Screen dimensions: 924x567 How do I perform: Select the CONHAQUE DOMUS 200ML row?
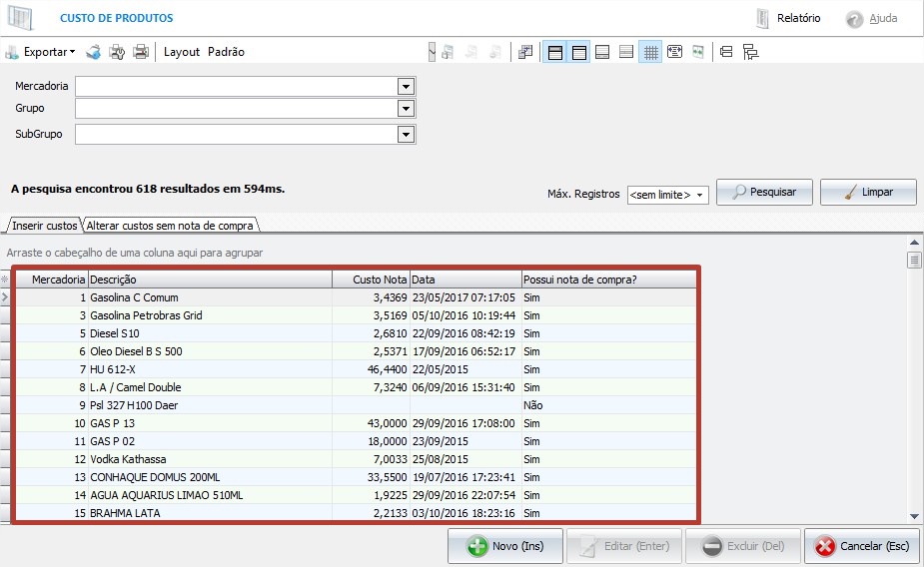pyautogui.click(x=356, y=477)
